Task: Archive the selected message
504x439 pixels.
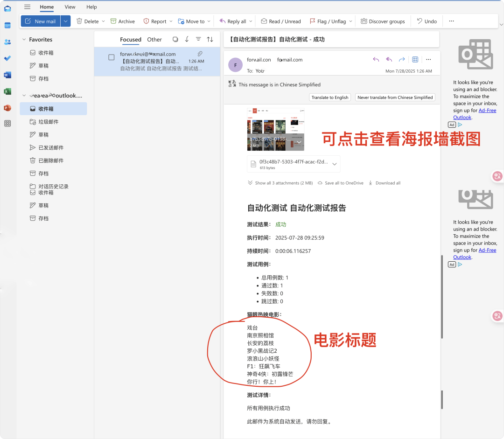Action: point(122,21)
